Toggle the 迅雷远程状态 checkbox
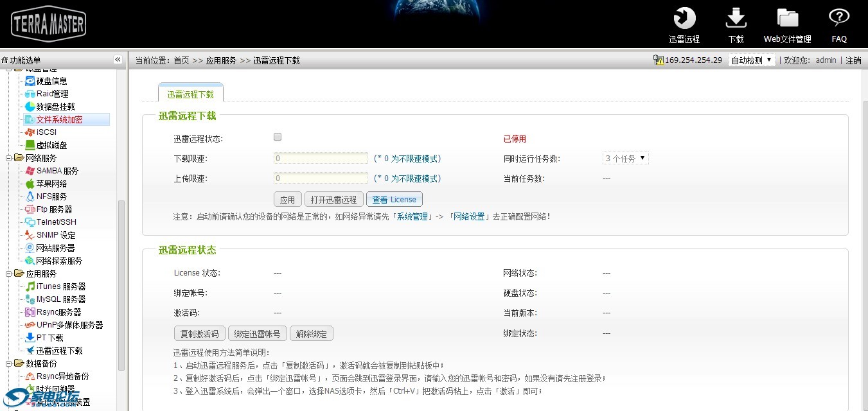The image size is (868, 411). pos(278,137)
